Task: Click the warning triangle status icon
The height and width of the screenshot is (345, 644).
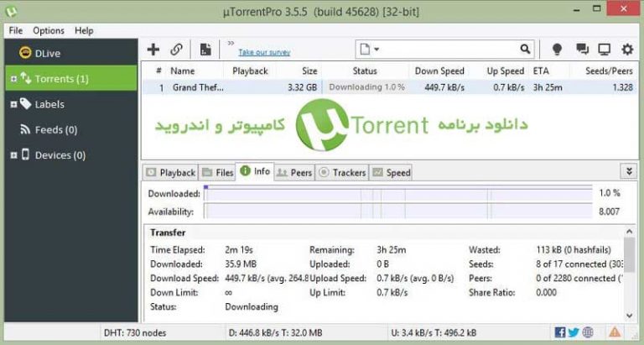Action: point(615,332)
